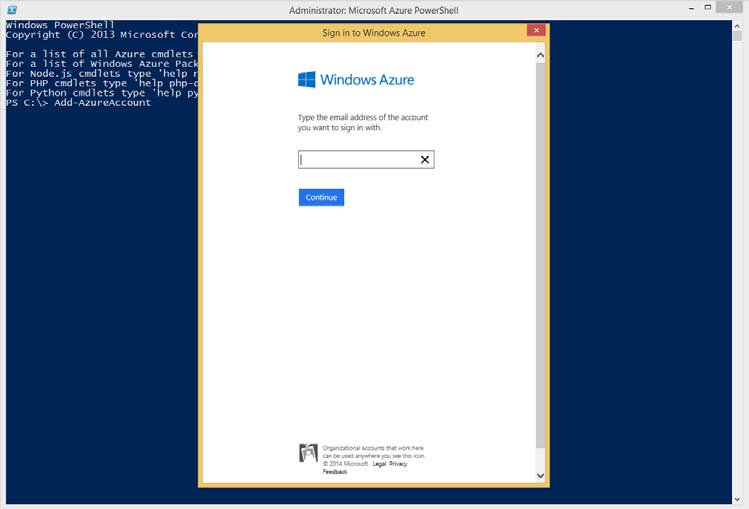This screenshot has height=509, width=749.
Task: Click the Windows Azure logo
Action: pos(356,80)
